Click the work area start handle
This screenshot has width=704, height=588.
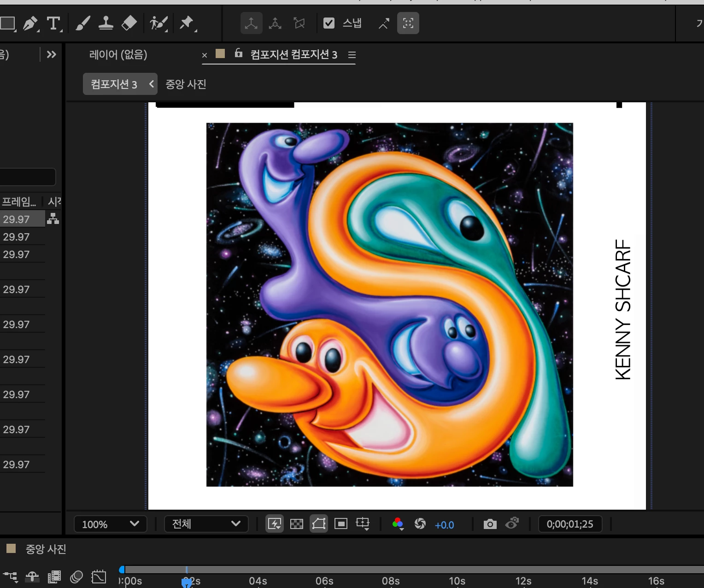pos(122,570)
